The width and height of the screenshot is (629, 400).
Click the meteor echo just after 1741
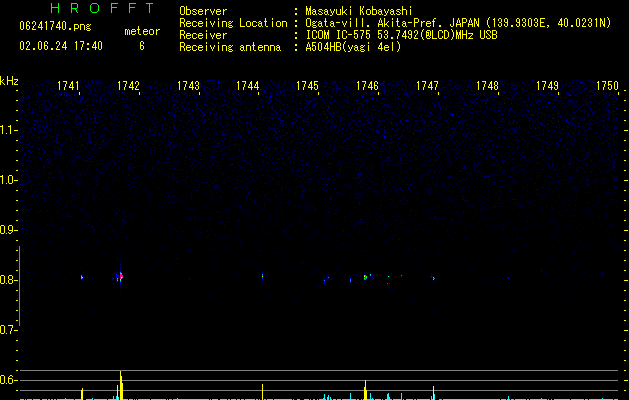coord(82,277)
